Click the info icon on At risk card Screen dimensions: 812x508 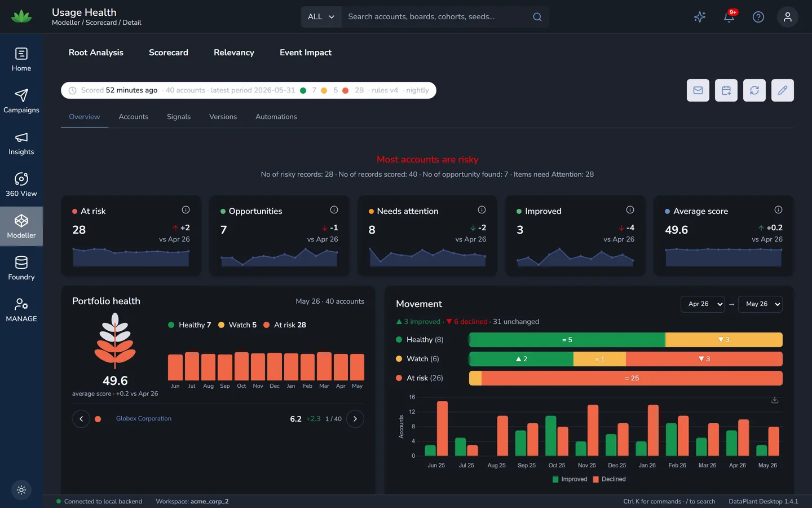point(186,210)
